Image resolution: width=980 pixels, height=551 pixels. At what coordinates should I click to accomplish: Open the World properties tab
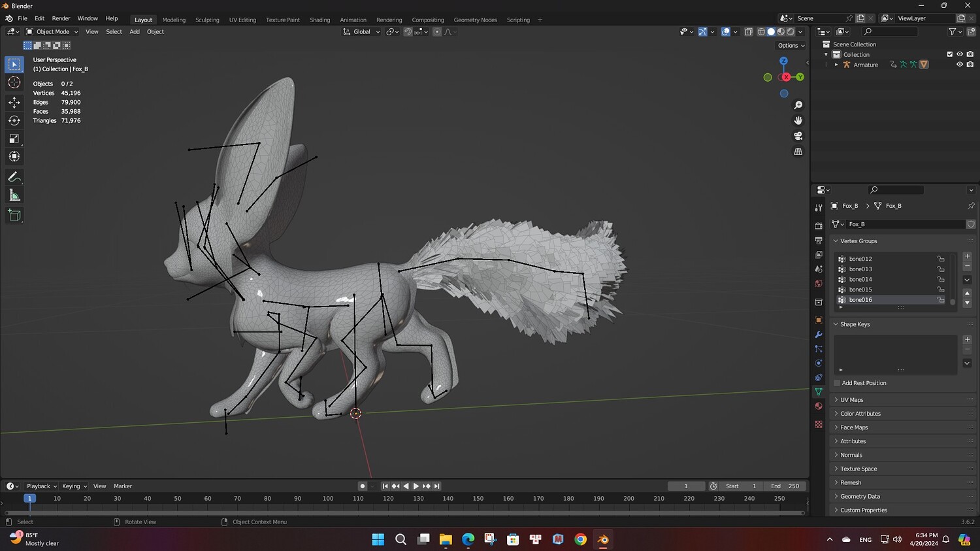[819, 284]
